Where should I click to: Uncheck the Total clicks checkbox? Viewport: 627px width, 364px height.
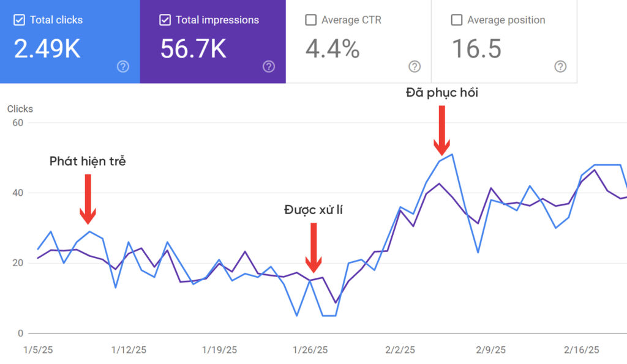pyautogui.click(x=19, y=20)
